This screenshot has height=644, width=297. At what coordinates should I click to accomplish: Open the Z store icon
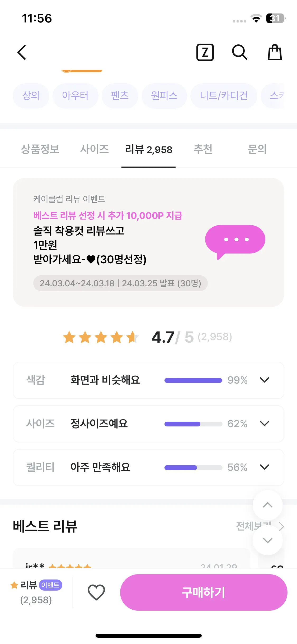click(205, 52)
